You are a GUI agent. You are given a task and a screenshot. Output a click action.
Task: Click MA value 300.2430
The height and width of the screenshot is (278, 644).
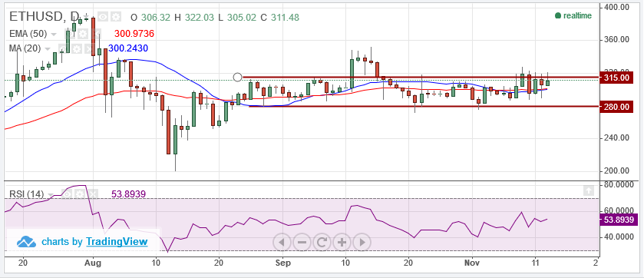tap(128, 48)
